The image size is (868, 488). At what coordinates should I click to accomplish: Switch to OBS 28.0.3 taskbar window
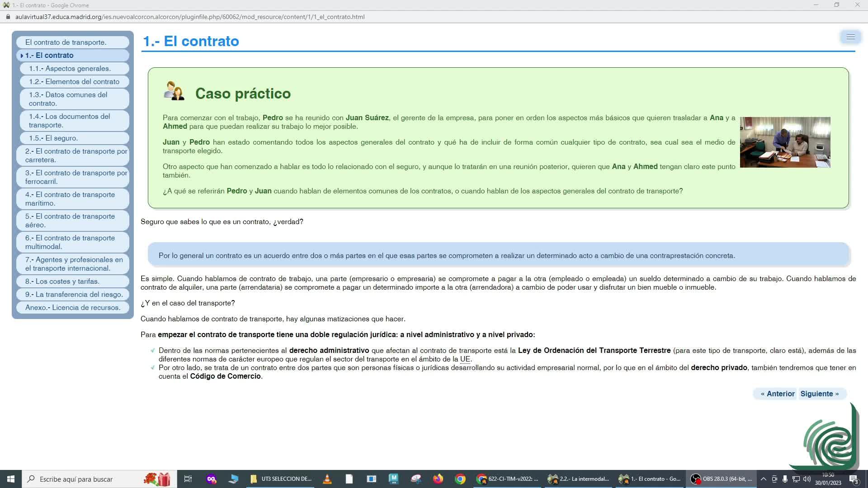point(722,479)
